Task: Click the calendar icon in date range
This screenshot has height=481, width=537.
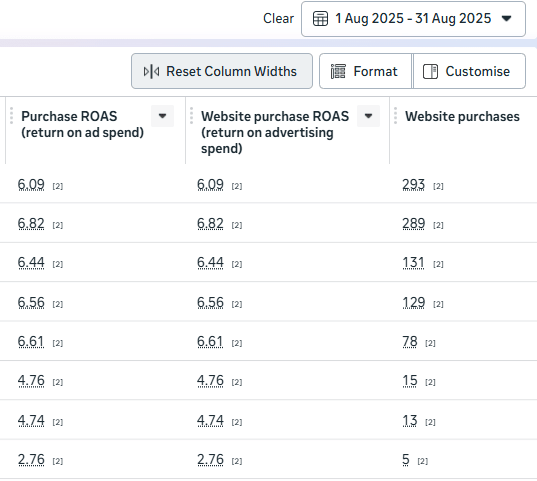Action: 321,18
